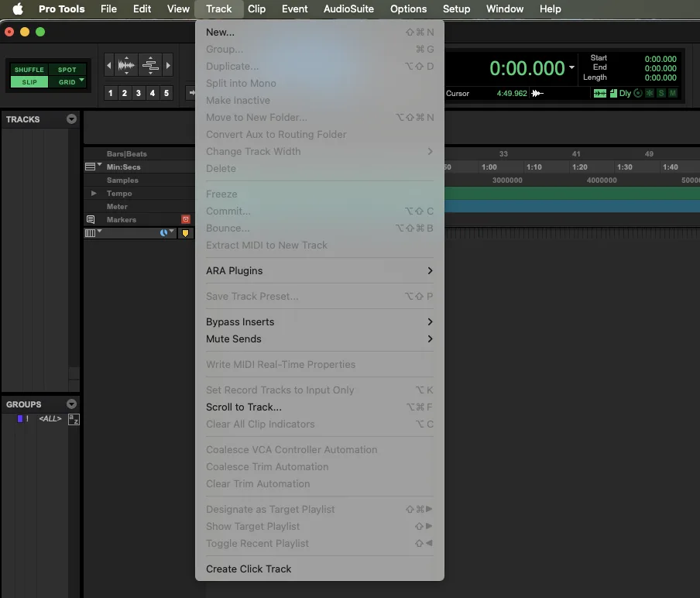The width and height of the screenshot is (700, 598).
Task: Click the 1:20 mark on the Min:Secs ruler
Action: point(579,167)
